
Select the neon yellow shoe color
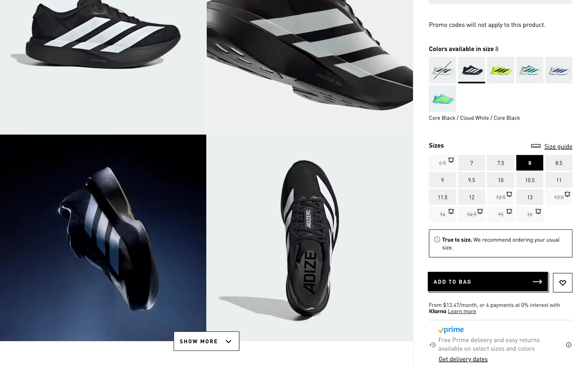pyautogui.click(x=500, y=70)
